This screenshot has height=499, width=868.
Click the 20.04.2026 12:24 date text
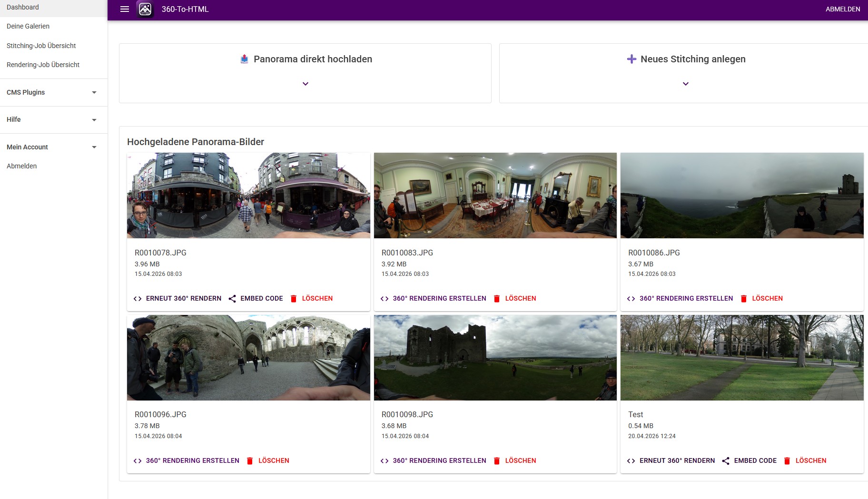pos(652,436)
